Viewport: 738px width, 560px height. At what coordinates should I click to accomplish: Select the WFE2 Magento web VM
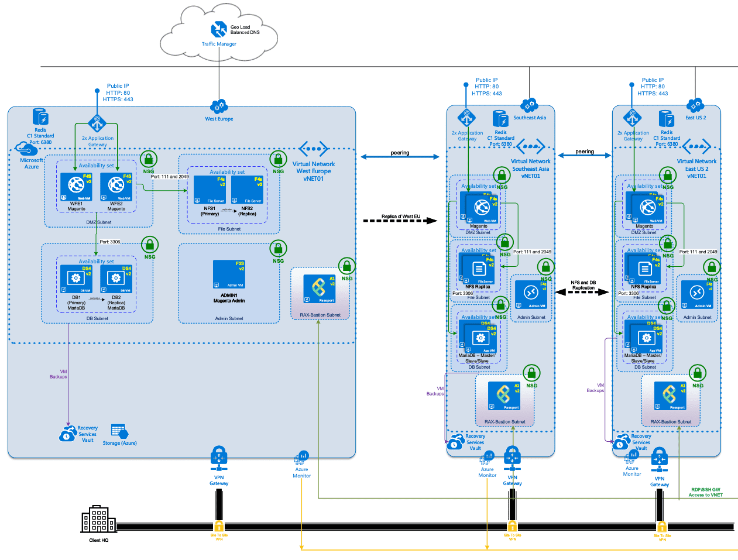pos(116,187)
